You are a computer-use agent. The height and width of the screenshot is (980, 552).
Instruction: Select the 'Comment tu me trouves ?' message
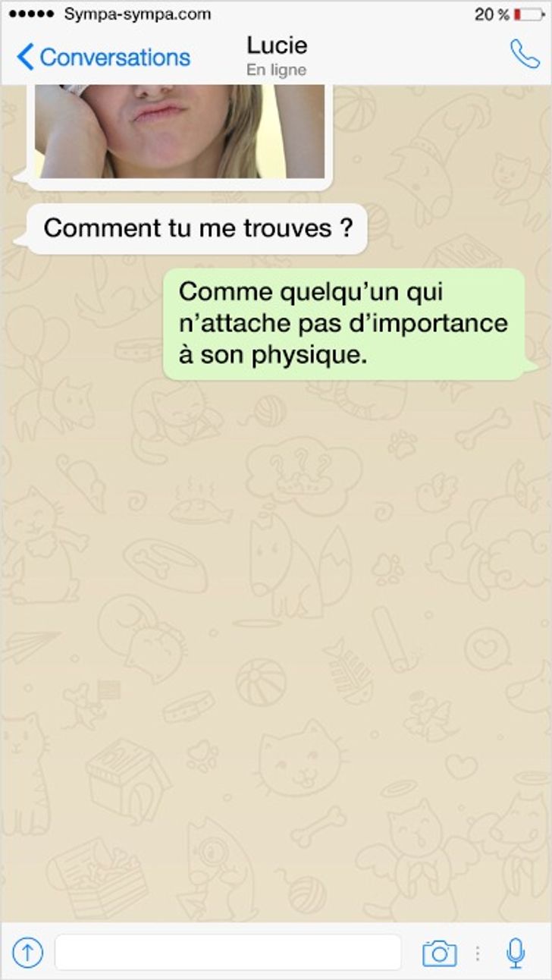199,228
